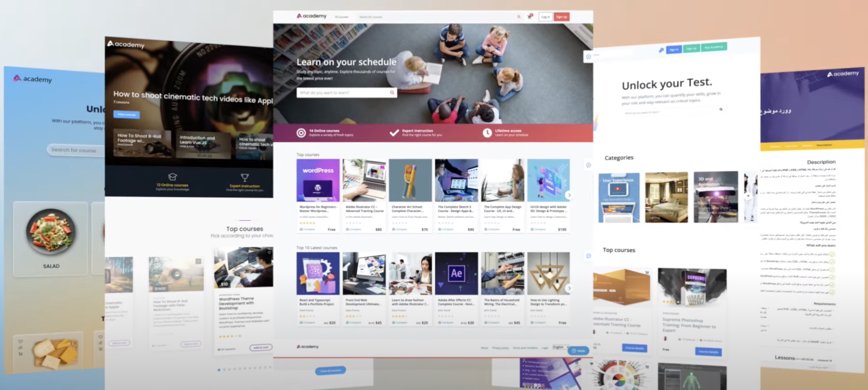
Task: Click the Log in button
Action: (545, 17)
